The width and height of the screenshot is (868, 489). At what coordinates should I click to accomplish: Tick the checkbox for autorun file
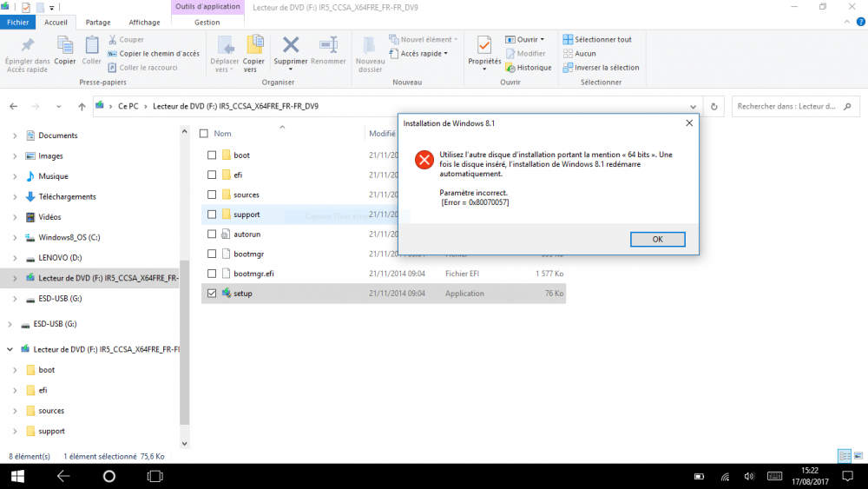coord(212,235)
